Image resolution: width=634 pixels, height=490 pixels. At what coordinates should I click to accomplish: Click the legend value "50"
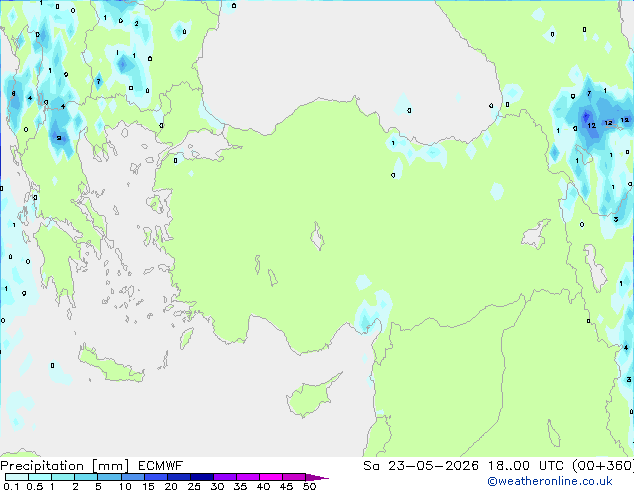coord(309,486)
